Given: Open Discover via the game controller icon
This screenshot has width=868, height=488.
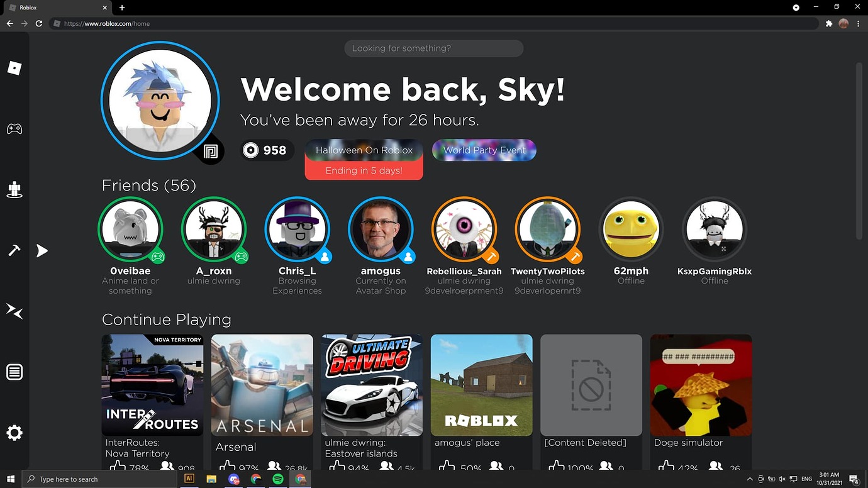Looking at the screenshot, I should pyautogui.click(x=14, y=129).
